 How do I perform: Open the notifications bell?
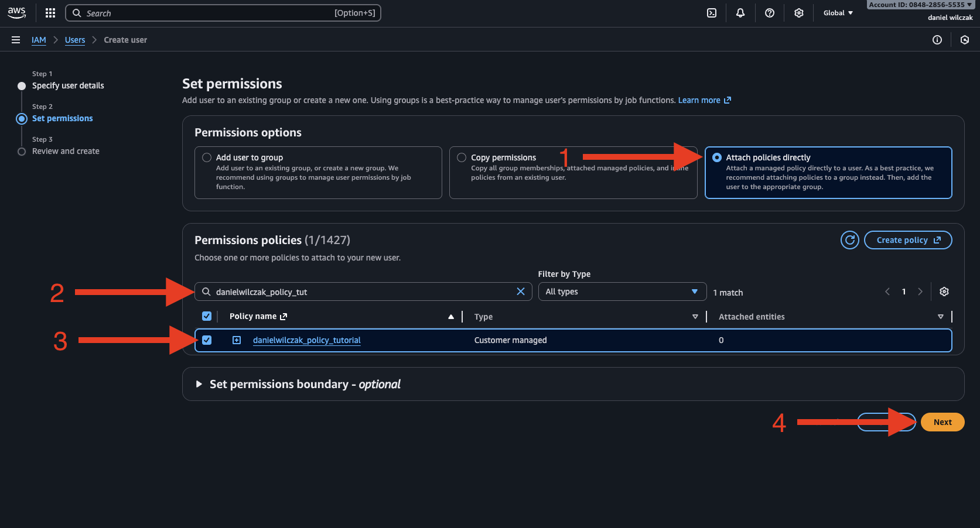740,13
